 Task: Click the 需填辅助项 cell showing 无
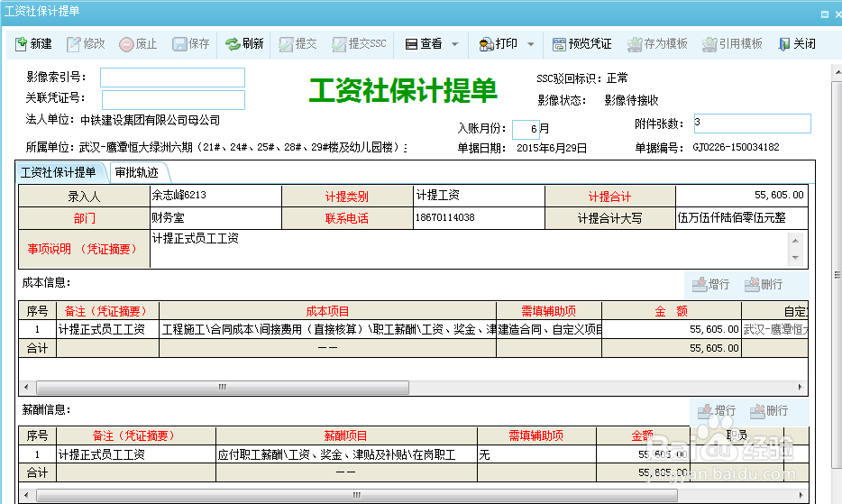(536, 454)
